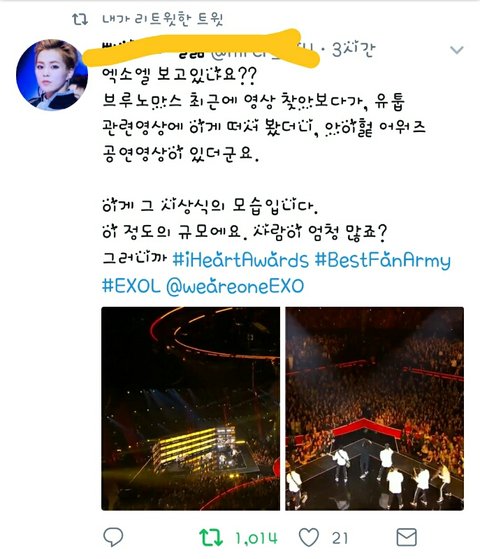Click the 21 likes count
This screenshot has width=480, height=559.
point(340,538)
